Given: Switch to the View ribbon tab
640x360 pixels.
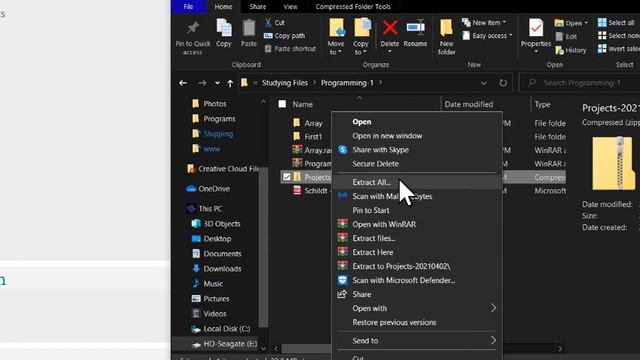Looking at the screenshot, I should [290, 7].
